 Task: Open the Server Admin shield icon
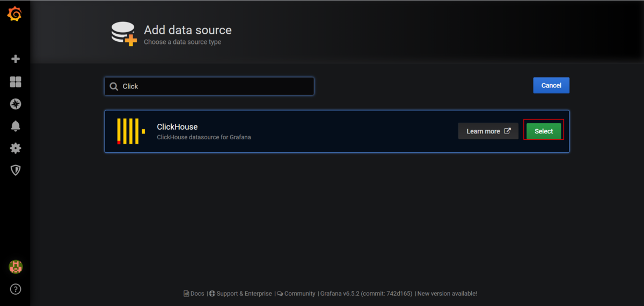[x=16, y=170]
